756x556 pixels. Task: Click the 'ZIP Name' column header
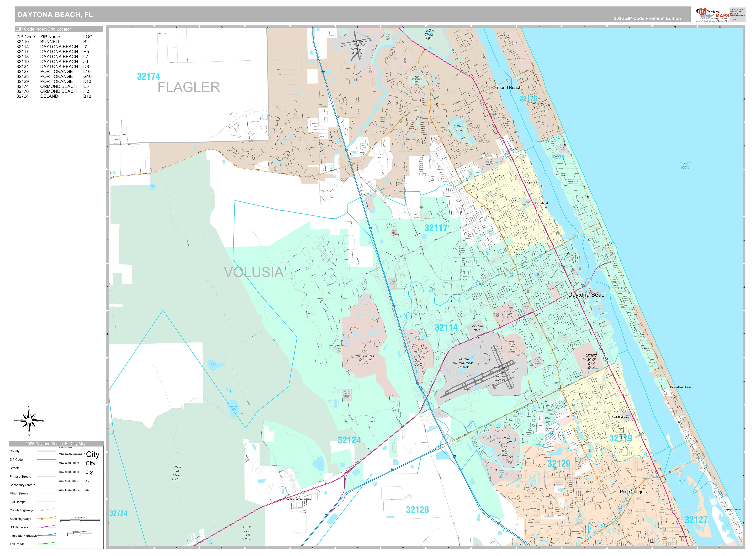pyautogui.click(x=50, y=37)
